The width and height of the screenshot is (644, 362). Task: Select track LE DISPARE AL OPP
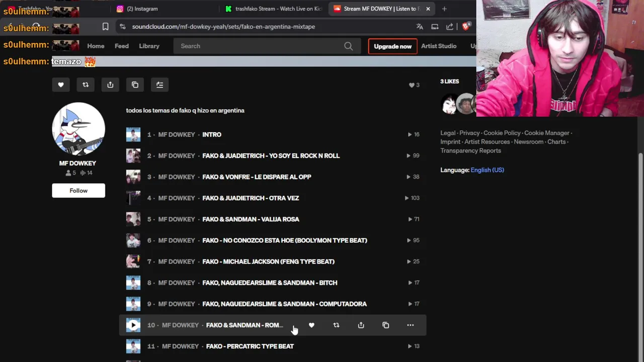tap(257, 177)
